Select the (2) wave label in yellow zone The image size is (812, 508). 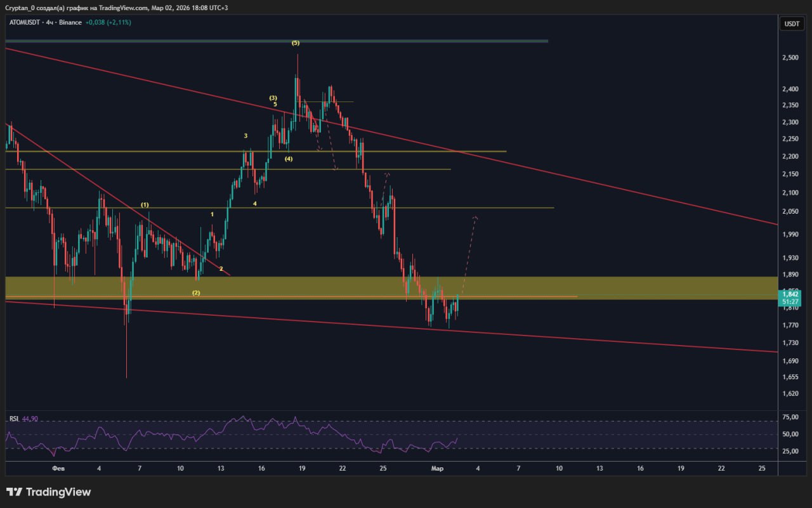coord(196,293)
